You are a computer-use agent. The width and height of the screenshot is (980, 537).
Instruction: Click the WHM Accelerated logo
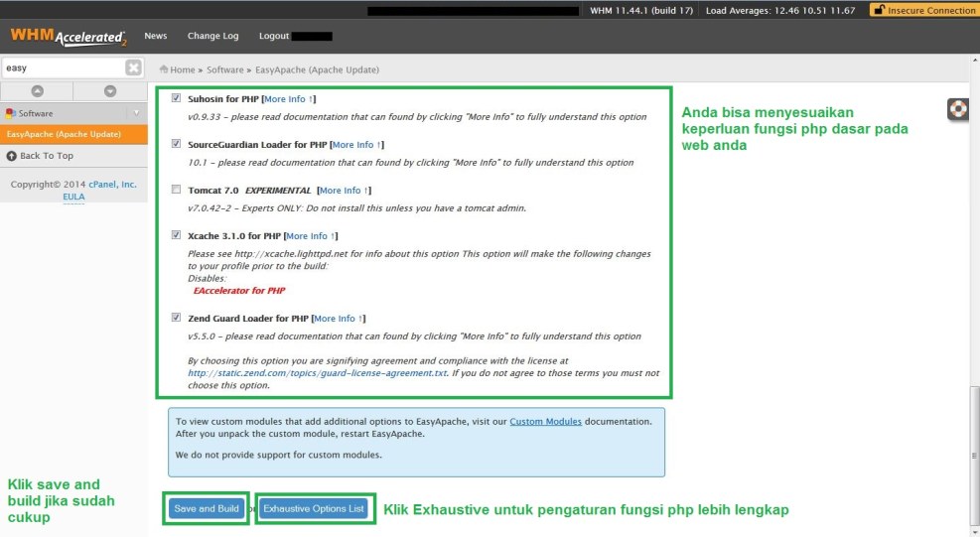click(x=69, y=37)
